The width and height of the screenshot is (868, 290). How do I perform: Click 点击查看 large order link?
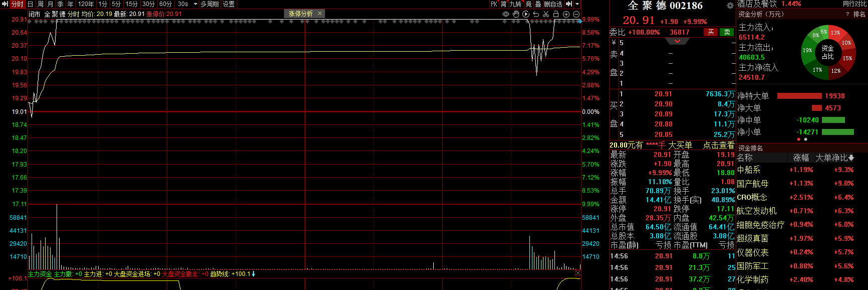(719, 145)
